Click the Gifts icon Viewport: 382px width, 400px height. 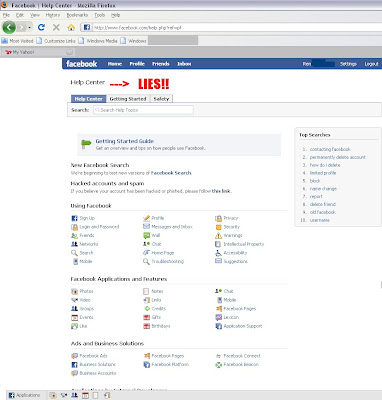(x=146, y=317)
